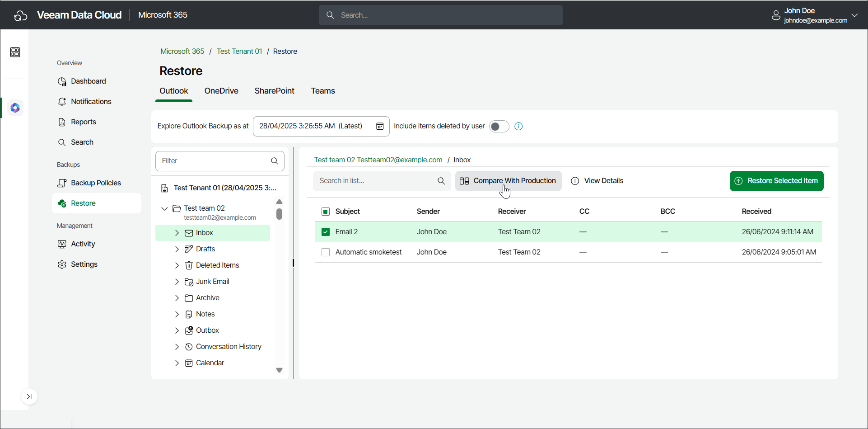This screenshot has height=429, width=868.
Task: Collapse the Test team 02 mailbox node
Action: (164, 208)
